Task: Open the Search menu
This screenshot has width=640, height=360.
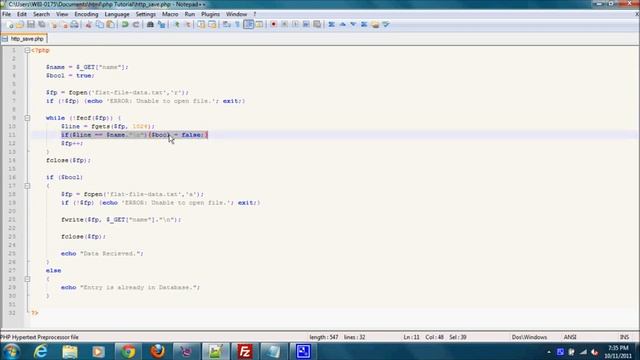Action: (41, 14)
